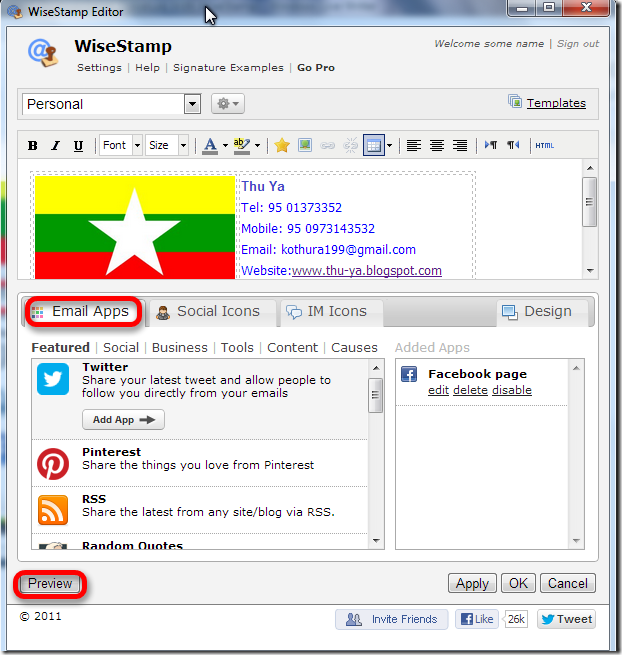Toggle Underline formatting in the toolbar

pyautogui.click(x=78, y=145)
